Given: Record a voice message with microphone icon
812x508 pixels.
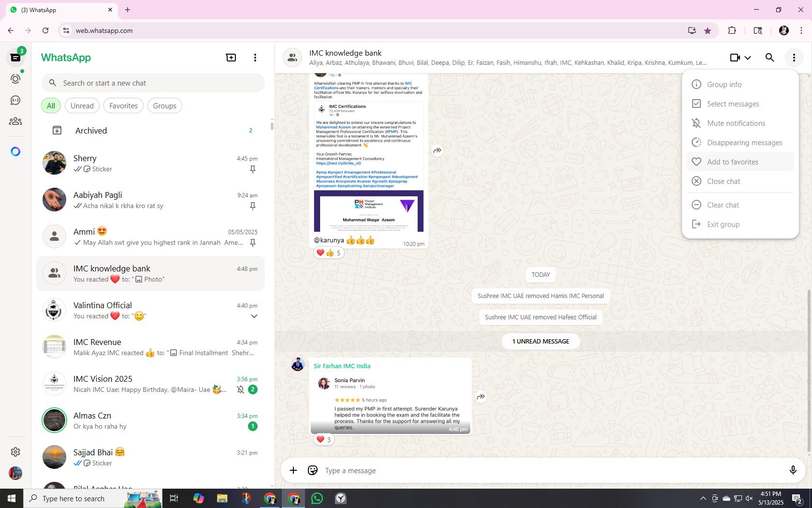Looking at the screenshot, I should pyautogui.click(x=793, y=470).
